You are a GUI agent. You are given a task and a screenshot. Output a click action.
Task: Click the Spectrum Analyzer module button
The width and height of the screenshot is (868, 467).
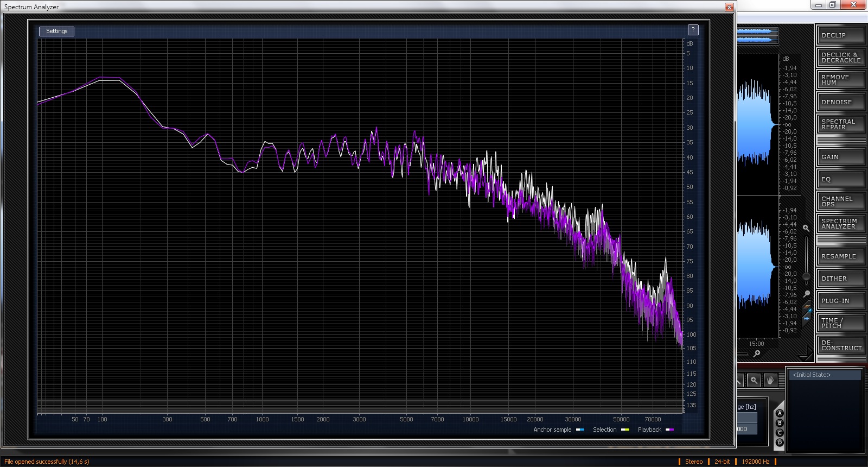click(x=841, y=224)
